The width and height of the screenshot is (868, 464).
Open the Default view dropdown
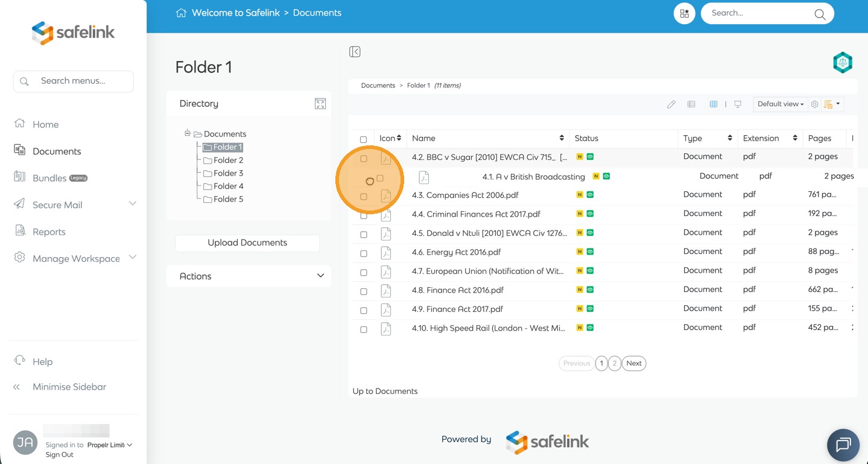point(780,104)
